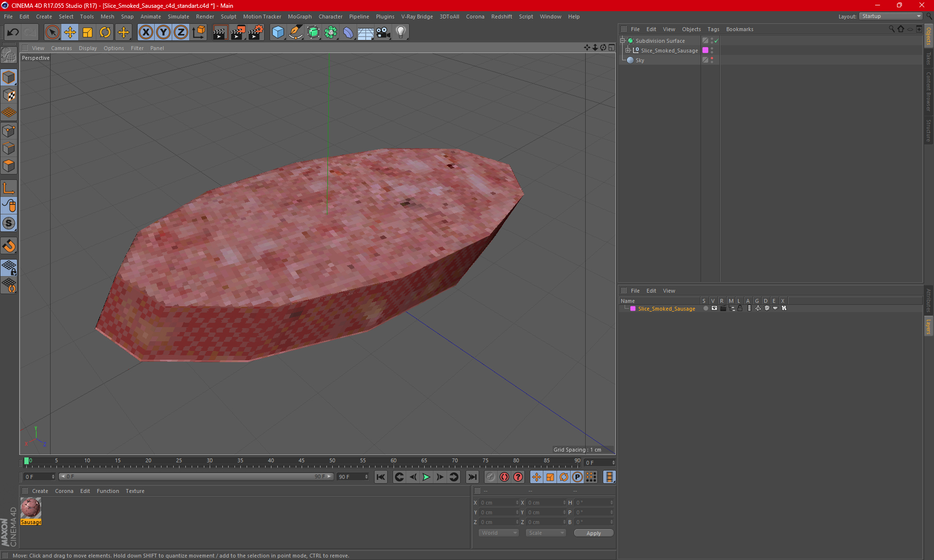The image size is (934, 560).
Task: Expand Slice_Smoked_Sausage object node
Action: click(x=628, y=50)
